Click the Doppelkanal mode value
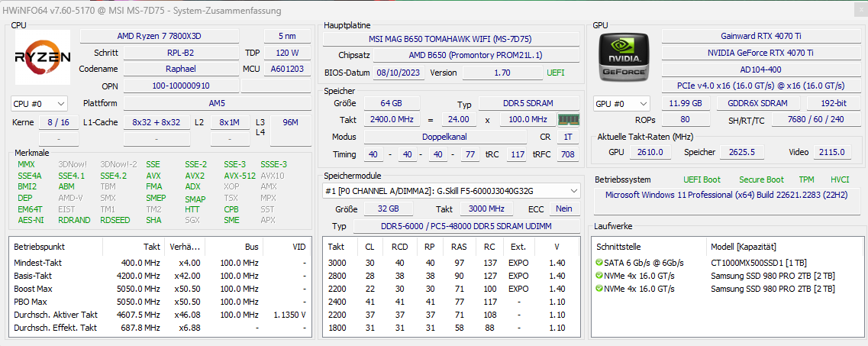This screenshot has width=868, height=346. pyautogui.click(x=445, y=137)
